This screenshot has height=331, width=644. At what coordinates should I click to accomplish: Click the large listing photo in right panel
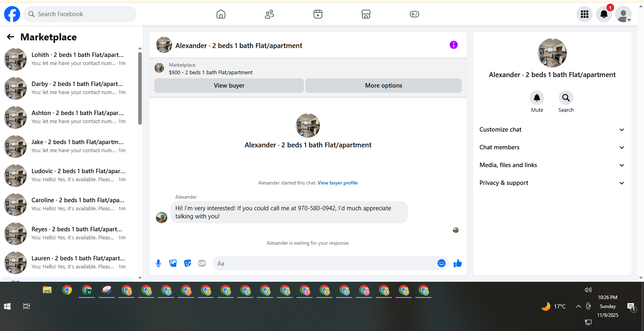[x=552, y=53]
